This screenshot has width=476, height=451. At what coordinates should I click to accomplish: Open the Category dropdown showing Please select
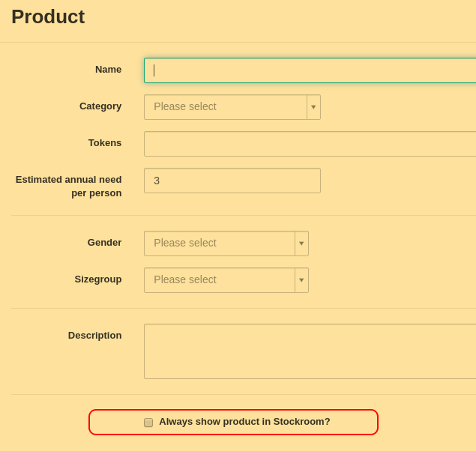click(232, 107)
